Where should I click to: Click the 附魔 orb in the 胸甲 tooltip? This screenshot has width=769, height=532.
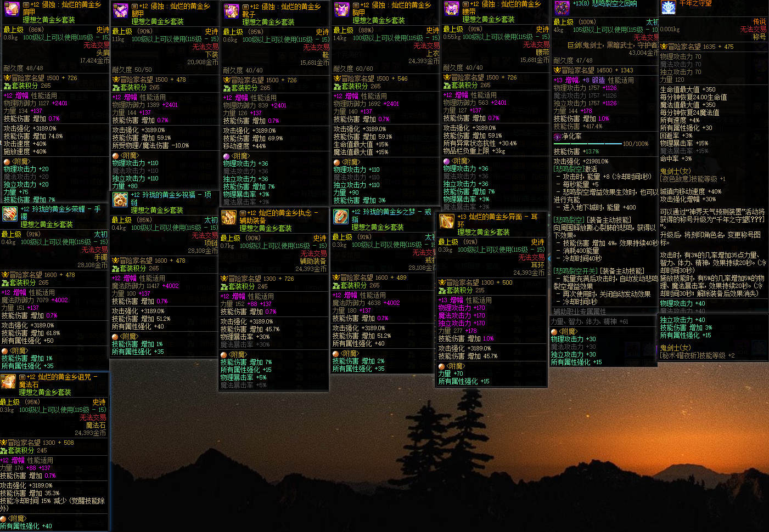point(336,162)
